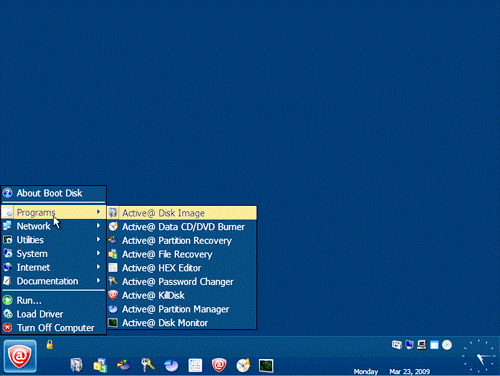Click the analog clock on the taskbar
The width and height of the screenshot is (500, 376).
coord(479,356)
